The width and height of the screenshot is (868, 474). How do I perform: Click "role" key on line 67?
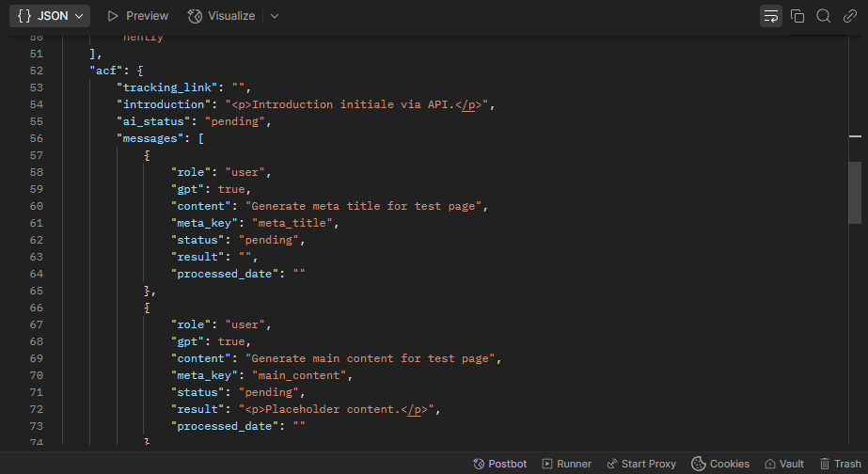pyautogui.click(x=190, y=325)
